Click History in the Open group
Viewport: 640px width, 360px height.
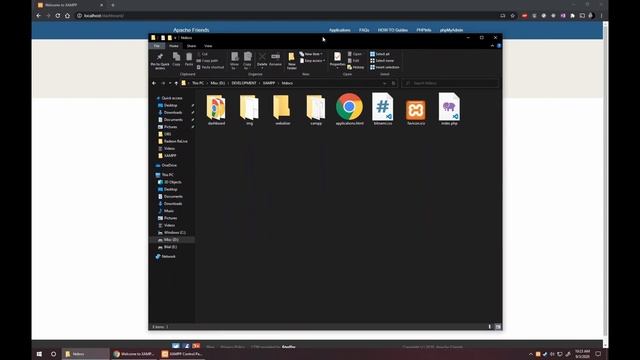[x=356, y=67]
